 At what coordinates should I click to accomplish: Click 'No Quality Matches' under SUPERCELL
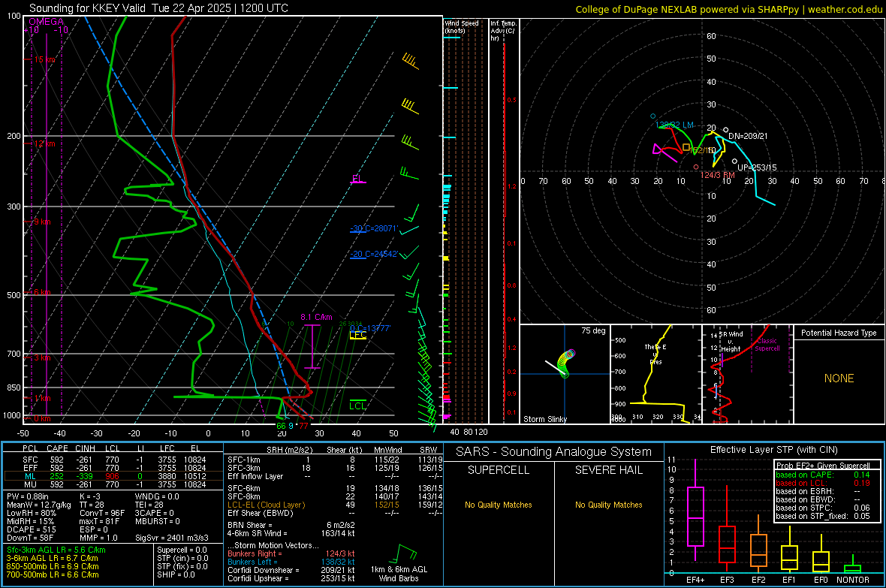pos(499,505)
